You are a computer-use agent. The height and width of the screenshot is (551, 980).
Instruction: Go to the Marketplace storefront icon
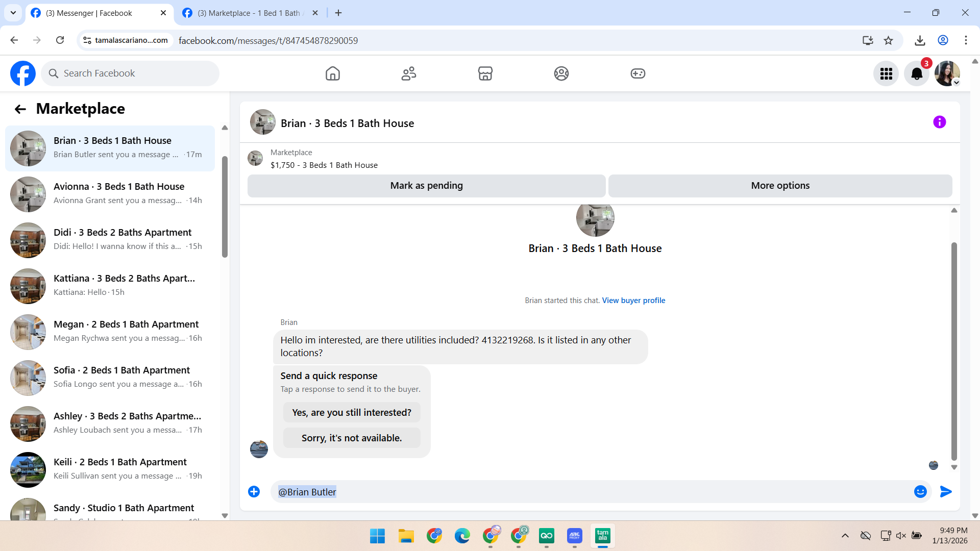(485, 73)
